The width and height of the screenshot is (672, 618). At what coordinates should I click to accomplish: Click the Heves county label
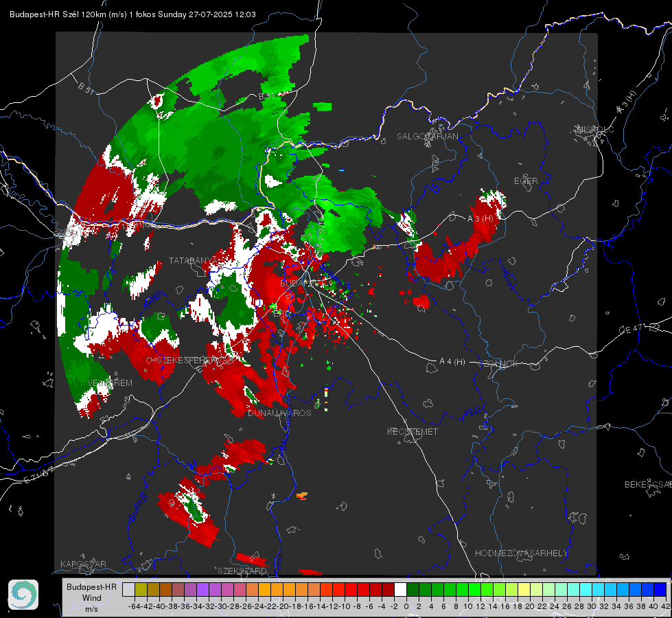click(507, 278)
